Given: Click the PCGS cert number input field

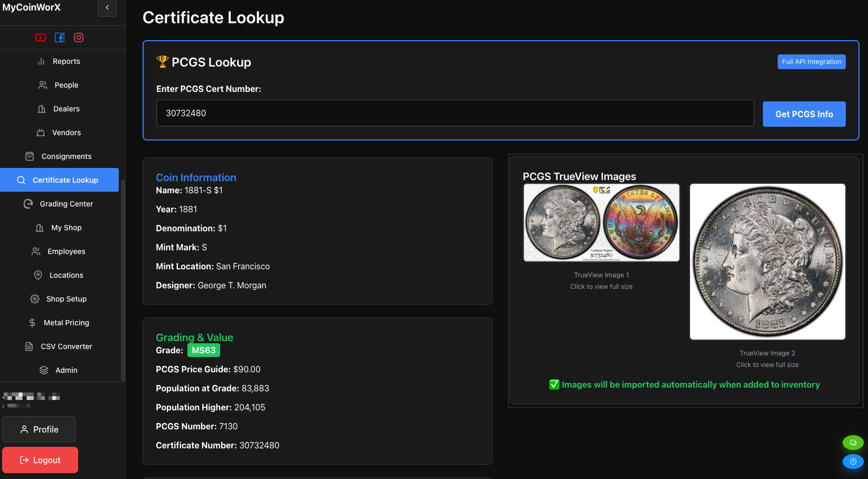Looking at the screenshot, I should [455, 113].
